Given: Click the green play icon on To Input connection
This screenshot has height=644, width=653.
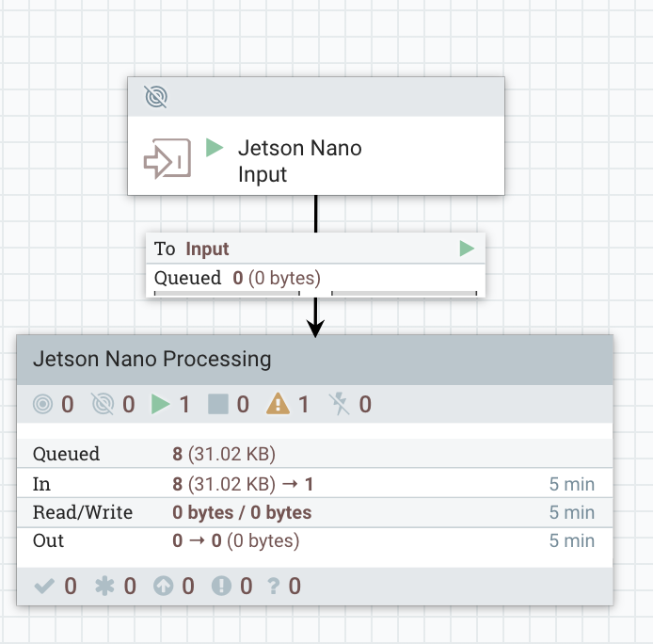Looking at the screenshot, I should coord(467,249).
